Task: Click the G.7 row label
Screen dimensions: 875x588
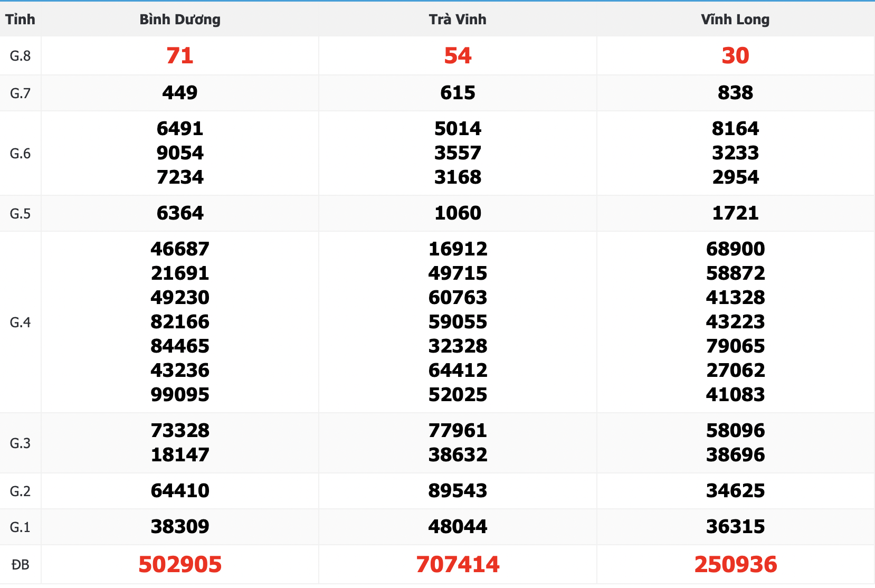Action: [x=20, y=93]
